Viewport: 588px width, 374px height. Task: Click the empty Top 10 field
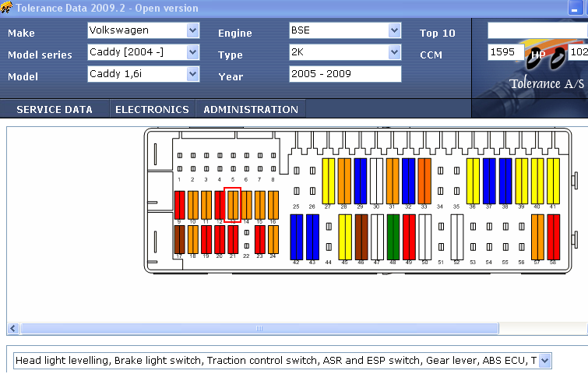(537, 30)
